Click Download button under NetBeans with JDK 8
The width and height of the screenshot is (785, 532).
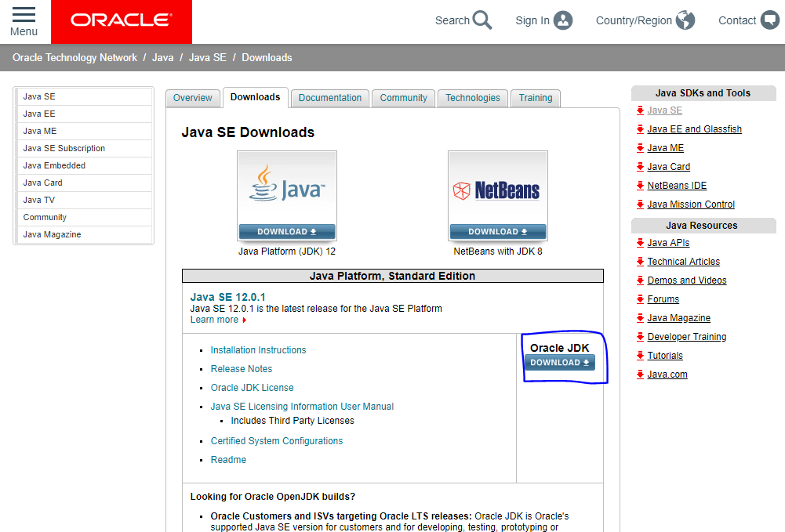498,231
